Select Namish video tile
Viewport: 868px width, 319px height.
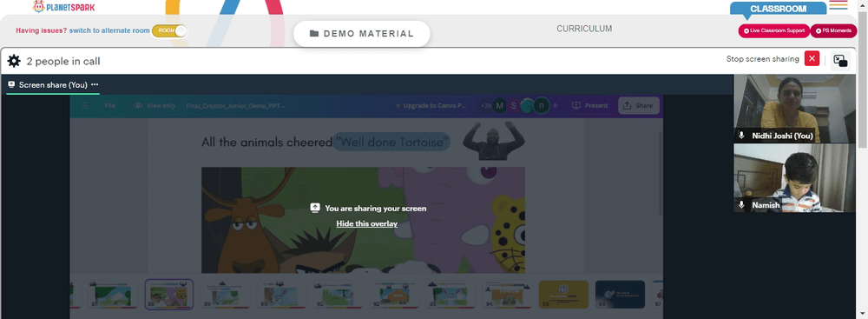(x=794, y=177)
